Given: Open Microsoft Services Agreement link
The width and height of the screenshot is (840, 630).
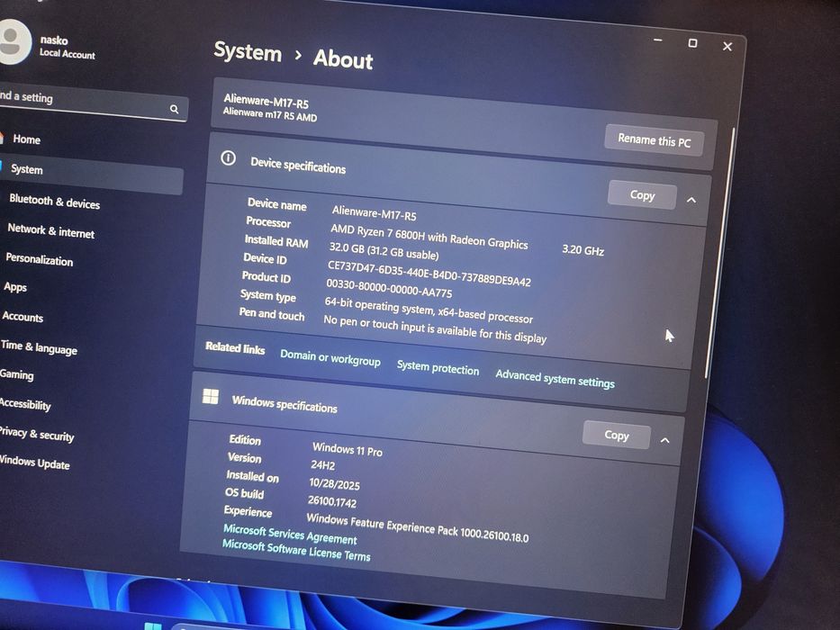Looking at the screenshot, I should [x=290, y=534].
